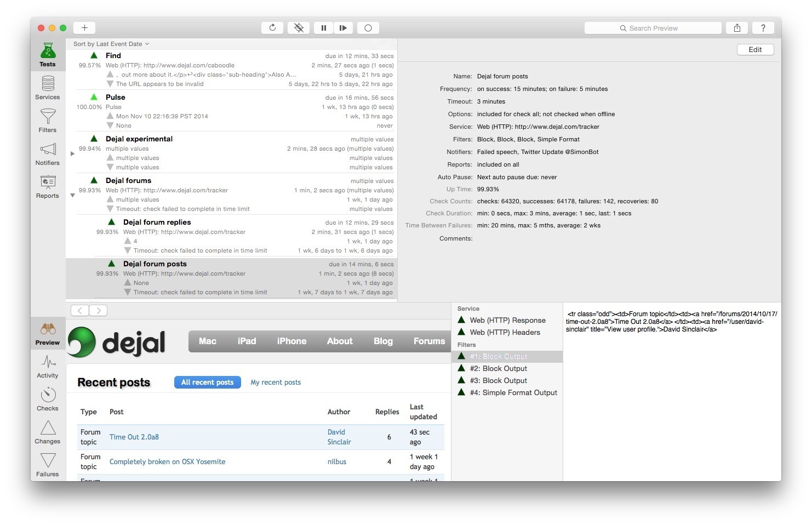Image resolution: width=812 pixels, height=525 pixels.
Task: Expand the Dejal experimental group
Action: [72, 153]
